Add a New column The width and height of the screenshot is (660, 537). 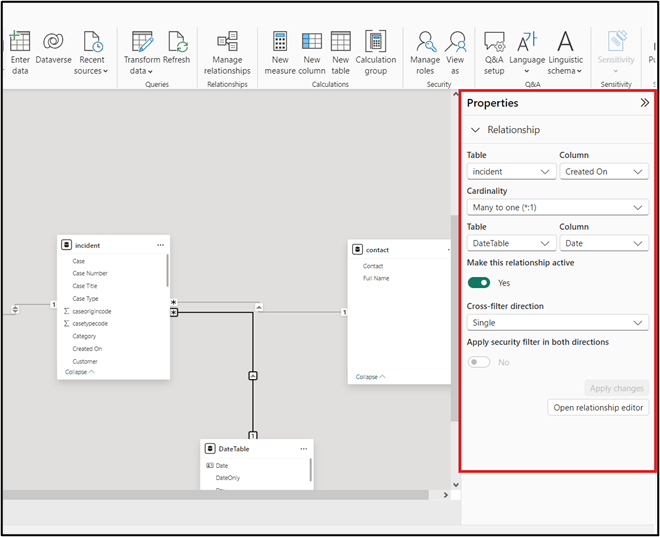point(311,42)
